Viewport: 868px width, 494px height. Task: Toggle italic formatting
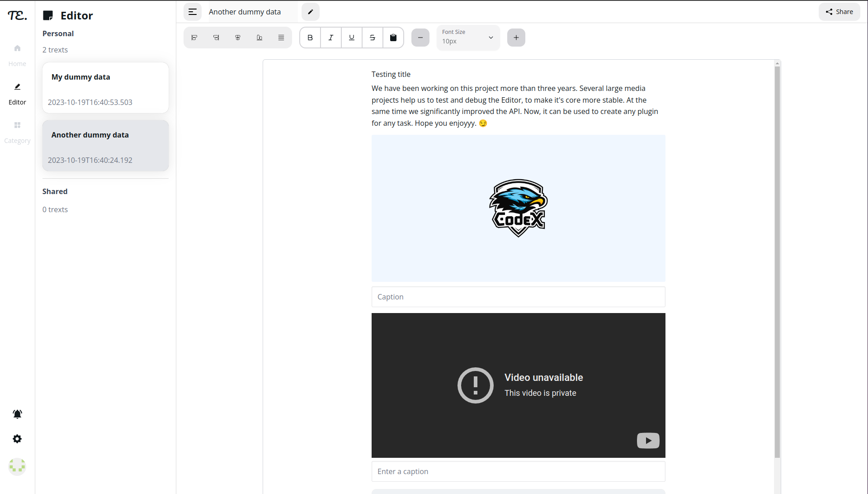pyautogui.click(x=331, y=38)
